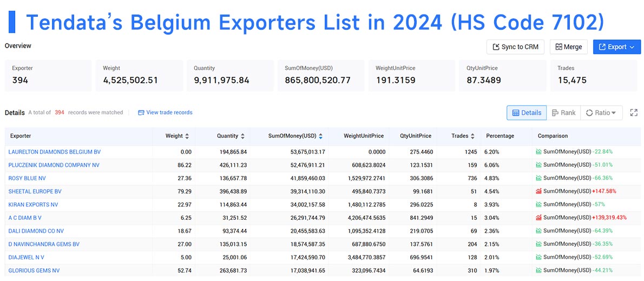Open exporter SHEETAL EUROPE BV
Viewport: 644px width, 281px height.
tap(35, 192)
